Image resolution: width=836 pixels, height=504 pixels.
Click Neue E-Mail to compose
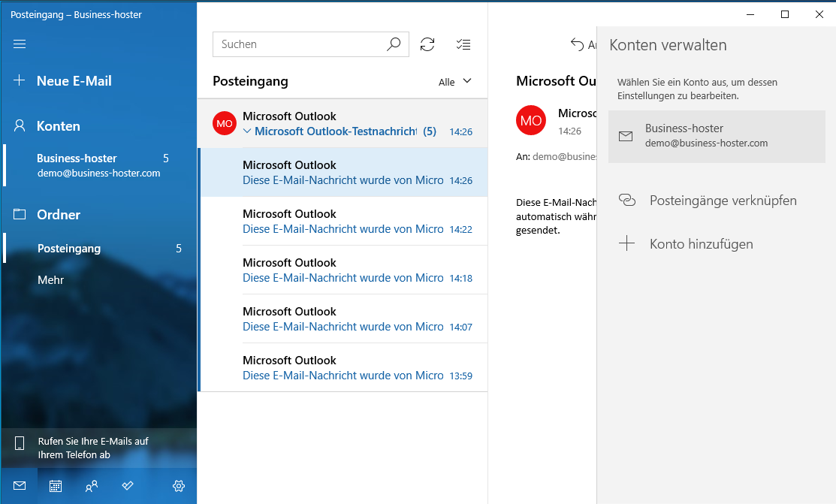pyautogui.click(x=74, y=80)
